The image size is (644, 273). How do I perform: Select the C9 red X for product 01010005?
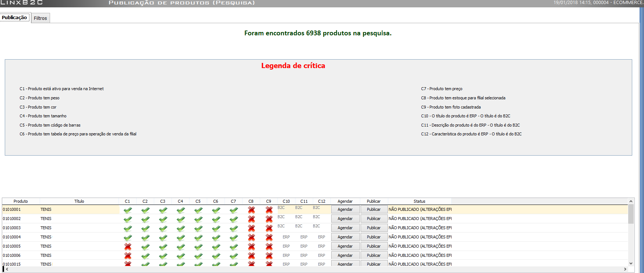[269, 247]
